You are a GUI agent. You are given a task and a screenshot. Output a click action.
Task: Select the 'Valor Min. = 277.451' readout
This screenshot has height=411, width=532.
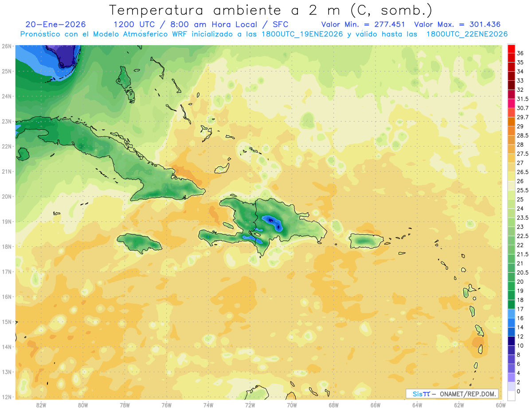(364, 24)
